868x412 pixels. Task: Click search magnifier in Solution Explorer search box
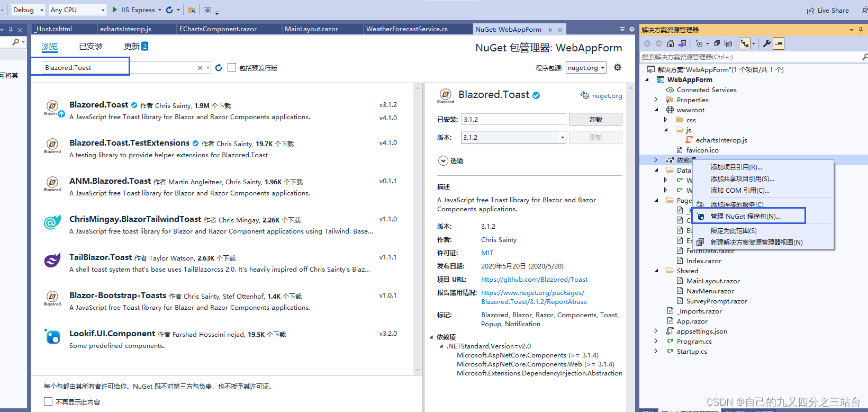click(864, 57)
